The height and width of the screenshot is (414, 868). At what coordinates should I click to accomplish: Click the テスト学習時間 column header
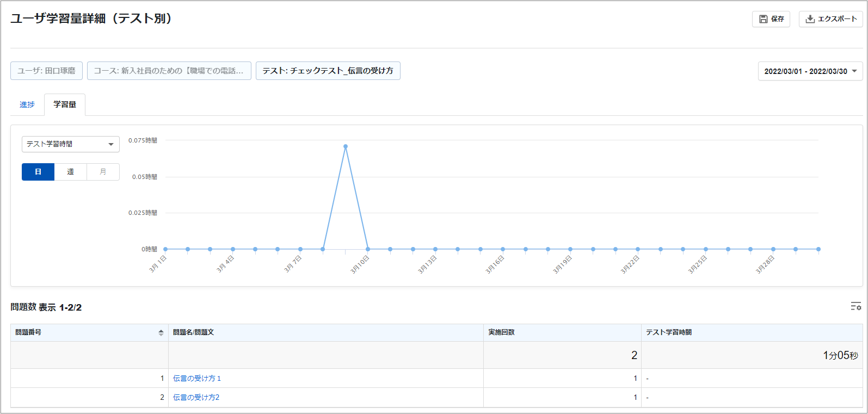(x=752, y=332)
